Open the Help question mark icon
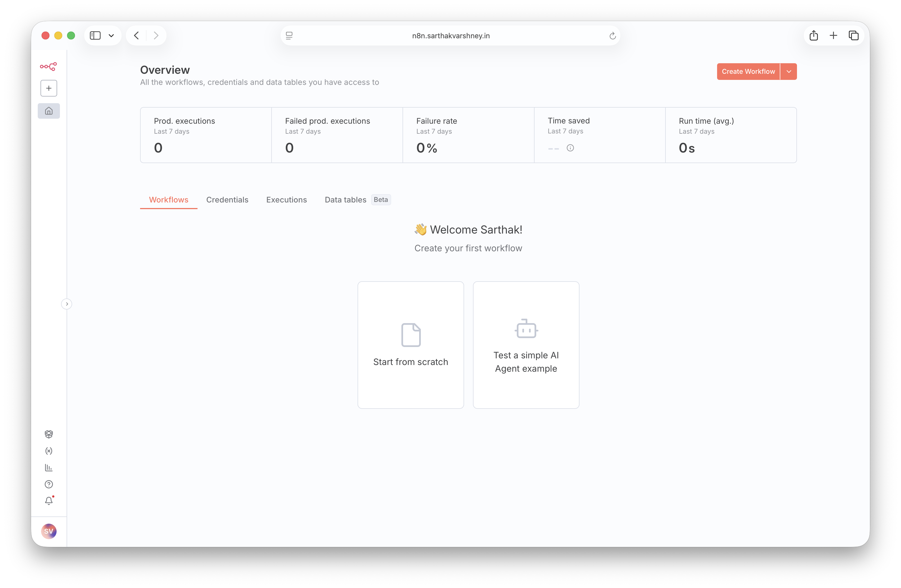The image size is (901, 588). (49, 484)
